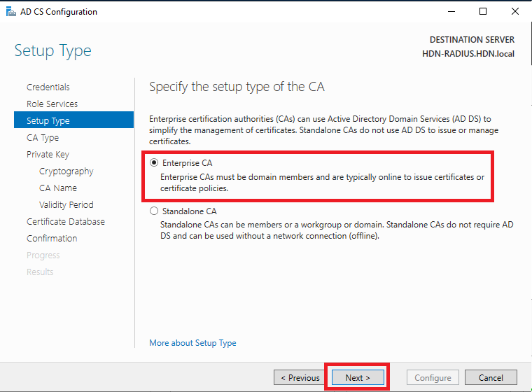
Task: Go to the Cryptography sub-step
Action: (x=66, y=171)
